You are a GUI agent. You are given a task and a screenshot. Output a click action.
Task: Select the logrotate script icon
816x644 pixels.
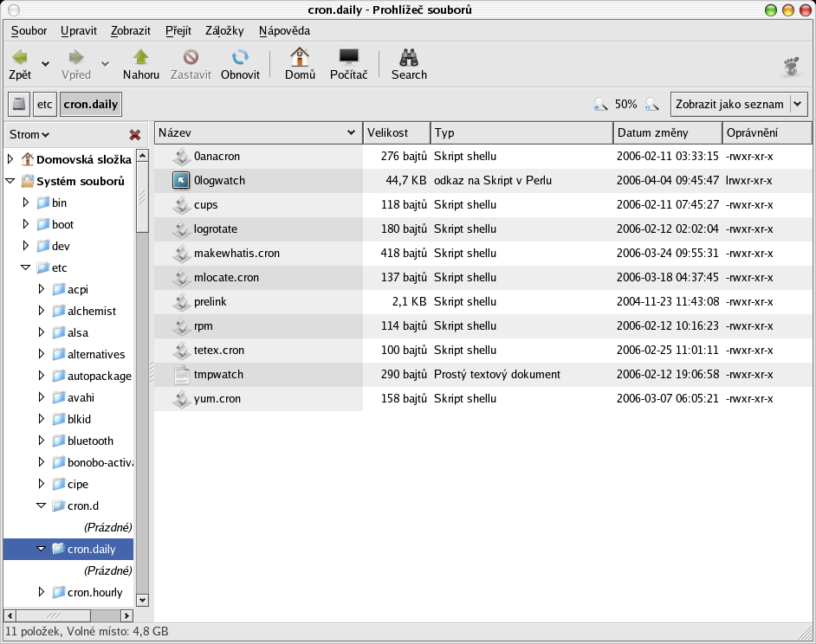click(x=181, y=229)
